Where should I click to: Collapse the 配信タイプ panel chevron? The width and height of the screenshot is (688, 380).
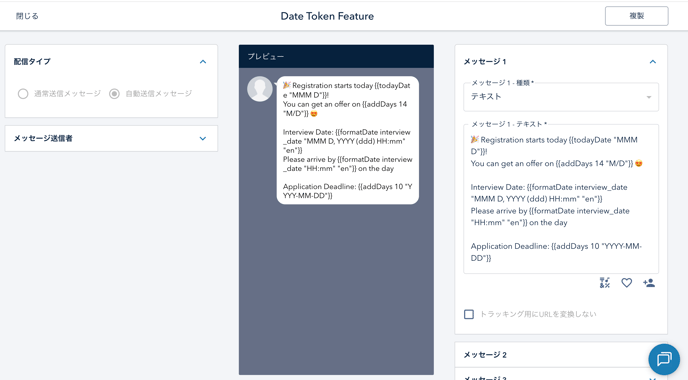(x=203, y=61)
